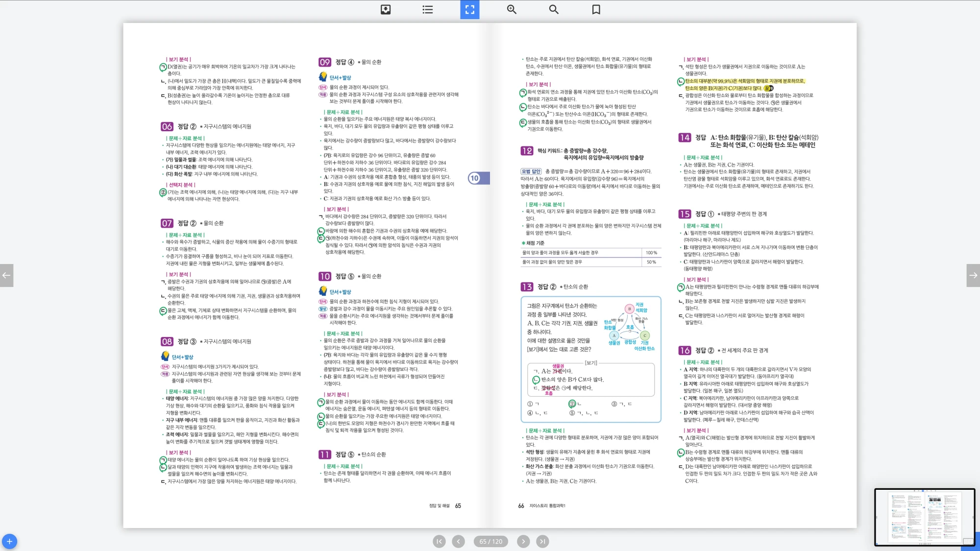Click the right edge page-forward arrow
The width and height of the screenshot is (980, 551).
[973, 275]
